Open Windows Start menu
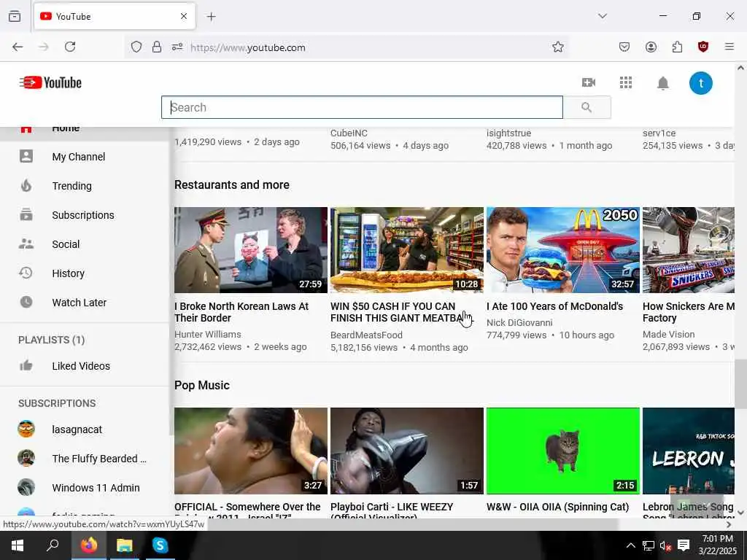This screenshot has height=560, width=747. pos(18,545)
